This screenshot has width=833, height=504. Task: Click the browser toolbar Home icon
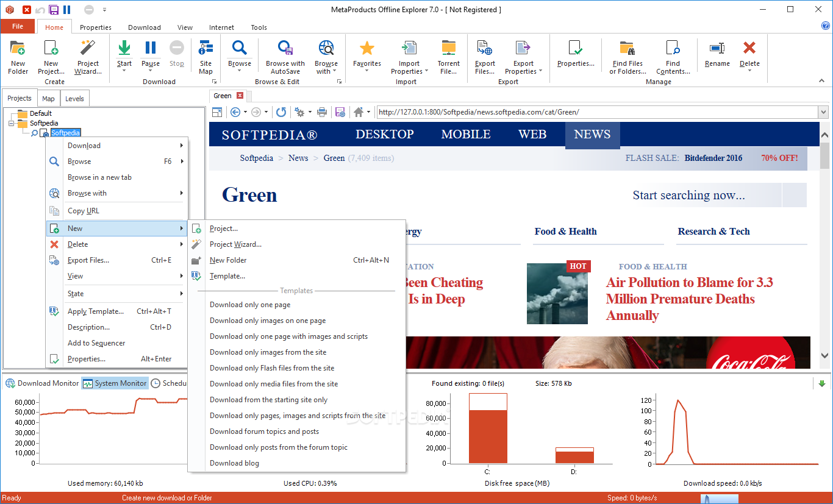click(359, 112)
